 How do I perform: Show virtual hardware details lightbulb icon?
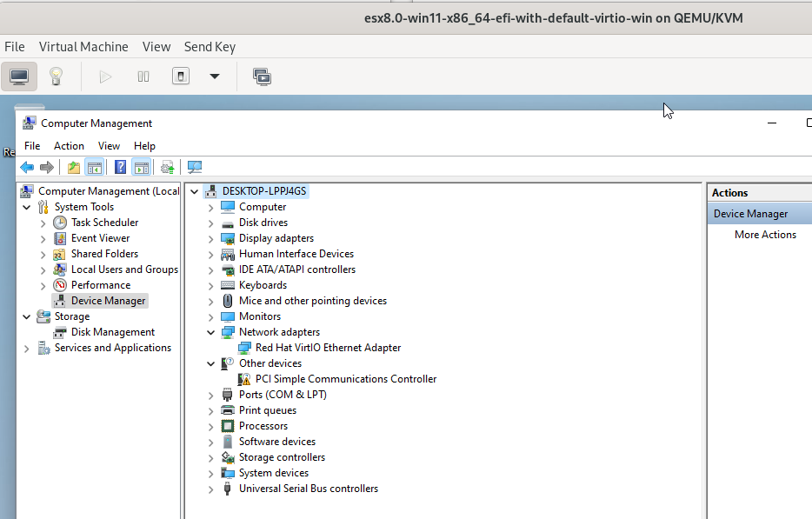pos(56,77)
